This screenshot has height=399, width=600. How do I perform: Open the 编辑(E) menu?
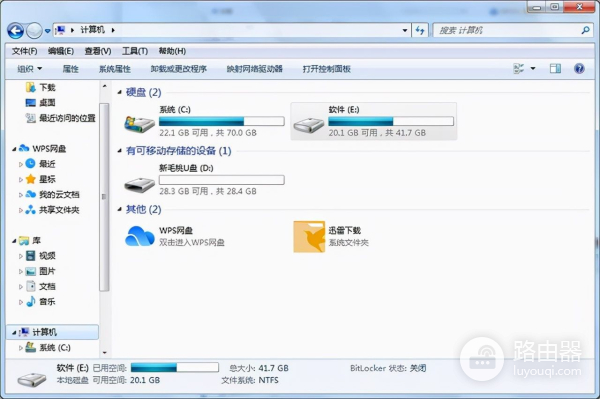pyautogui.click(x=61, y=51)
